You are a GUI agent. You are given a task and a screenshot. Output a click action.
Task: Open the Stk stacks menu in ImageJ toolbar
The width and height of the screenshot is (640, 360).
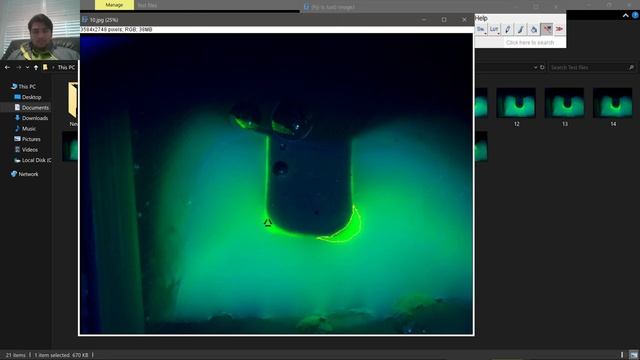[x=481, y=29]
